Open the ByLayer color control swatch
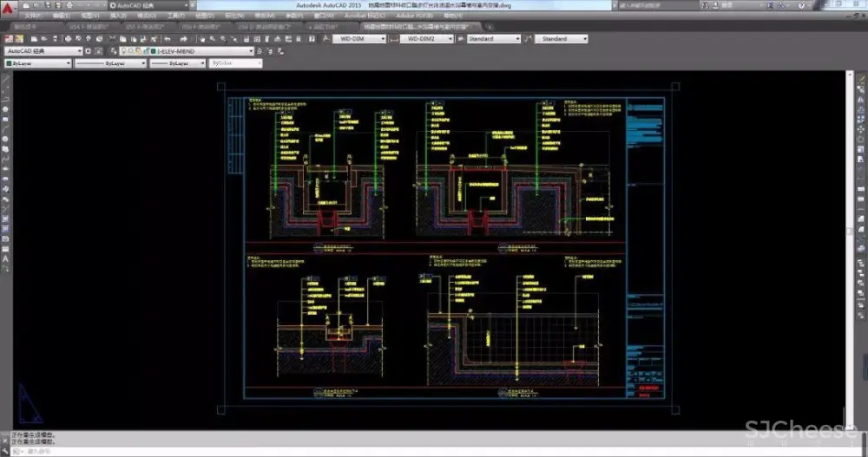Viewport: 868px width, 457px height. [9, 63]
